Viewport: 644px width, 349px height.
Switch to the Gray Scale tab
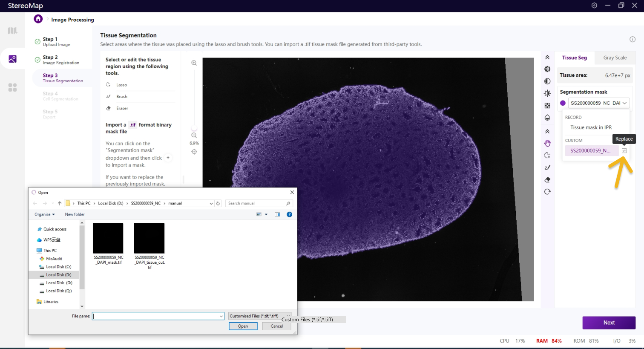point(615,58)
